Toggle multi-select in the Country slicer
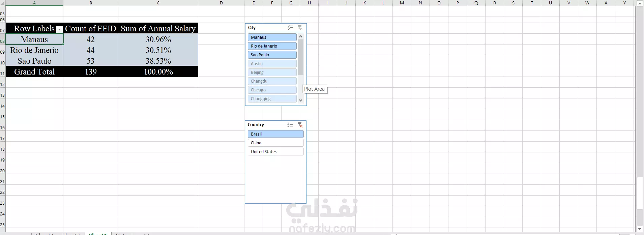This screenshot has height=235, width=644. 290,125
